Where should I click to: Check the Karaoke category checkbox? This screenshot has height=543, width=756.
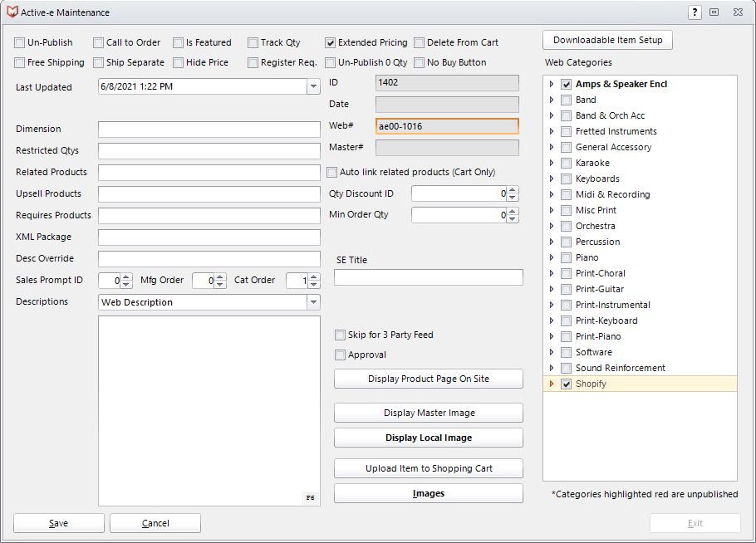click(567, 164)
